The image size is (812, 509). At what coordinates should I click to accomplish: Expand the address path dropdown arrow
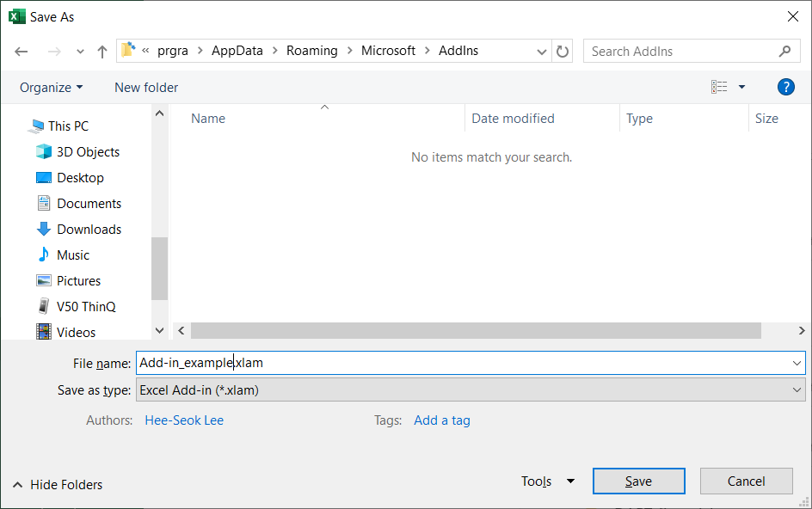pos(542,52)
